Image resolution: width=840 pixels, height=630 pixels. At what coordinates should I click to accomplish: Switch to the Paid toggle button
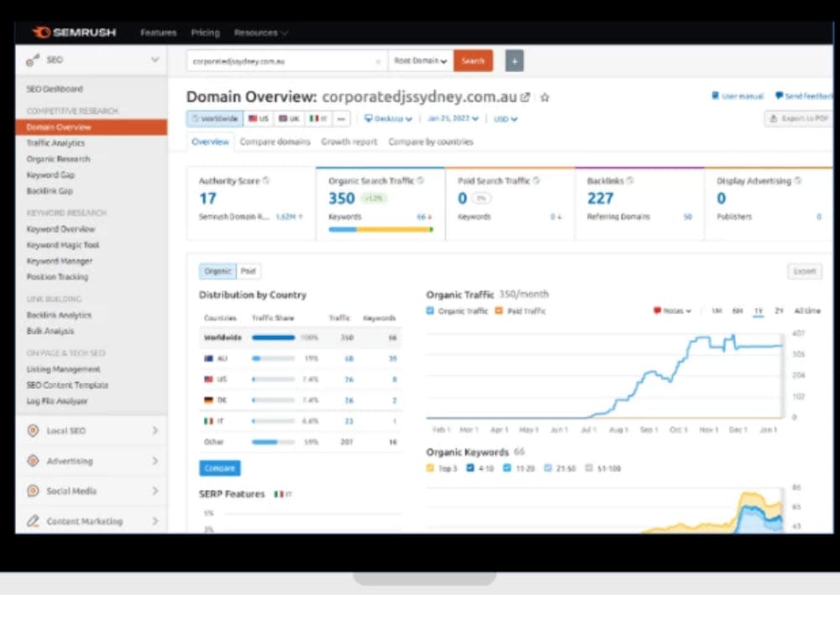click(248, 271)
